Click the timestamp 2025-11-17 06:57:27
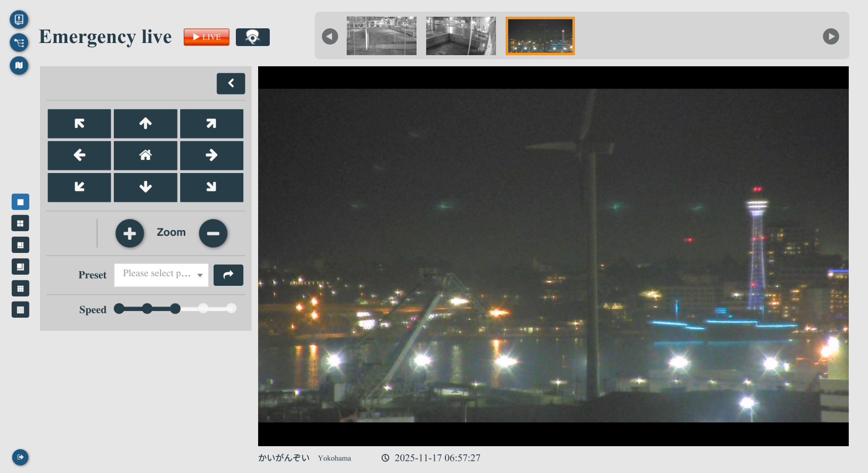Image resolution: width=868 pixels, height=473 pixels. point(437,458)
